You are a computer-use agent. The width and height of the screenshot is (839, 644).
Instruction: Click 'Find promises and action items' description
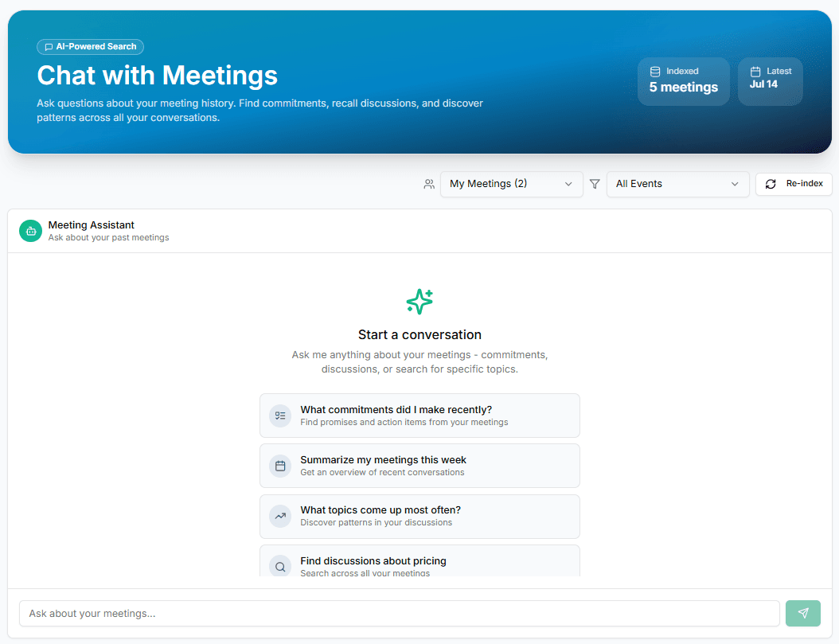pos(404,422)
